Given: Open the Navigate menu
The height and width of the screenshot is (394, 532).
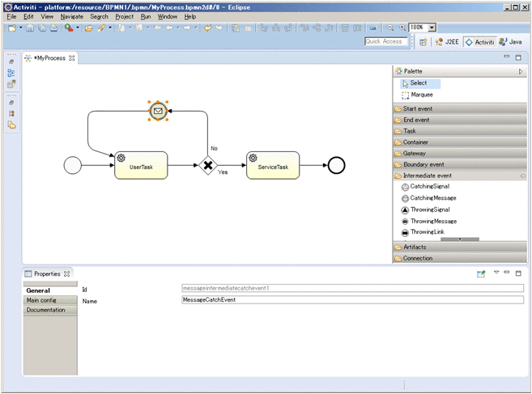Looking at the screenshot, I should click(x=71, y=16).
